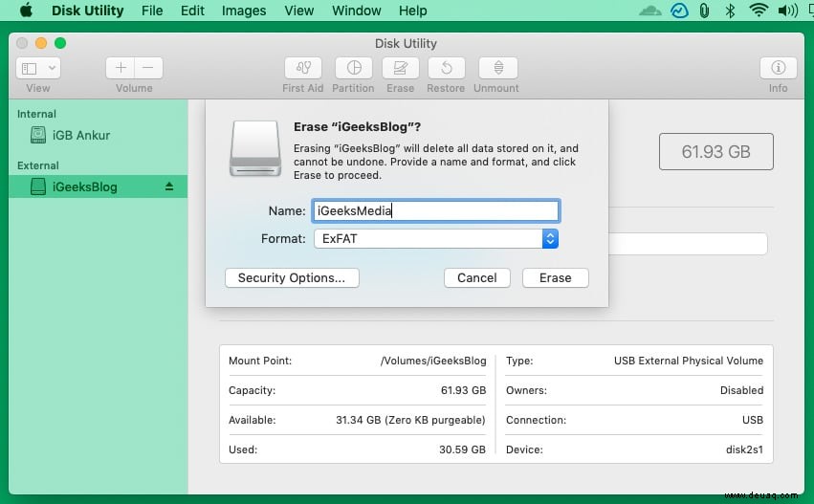814x504 pixels.
Task: Click the disk2s1 device value
Action: pos(744,449)
